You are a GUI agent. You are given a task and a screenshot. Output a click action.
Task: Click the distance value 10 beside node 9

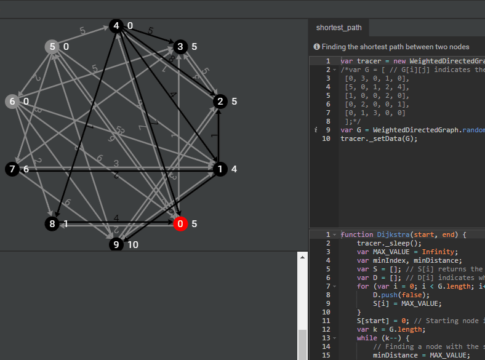133,245
